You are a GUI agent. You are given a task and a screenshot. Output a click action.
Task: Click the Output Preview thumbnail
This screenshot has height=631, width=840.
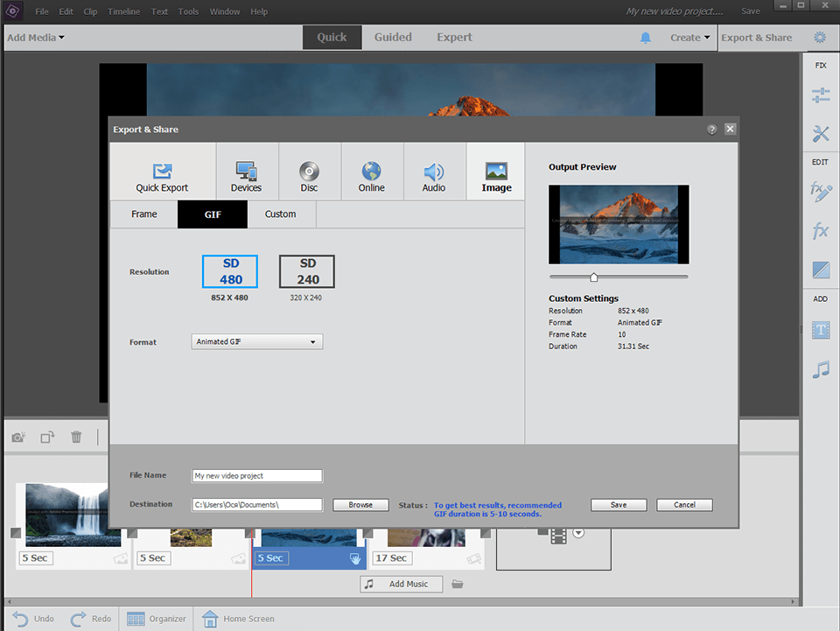click(x=619, y=224)
